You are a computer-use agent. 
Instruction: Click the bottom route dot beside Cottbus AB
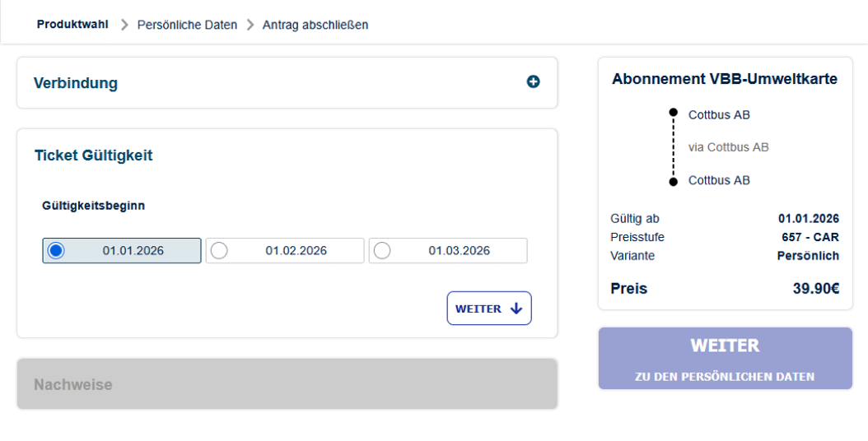click(673, 181)
